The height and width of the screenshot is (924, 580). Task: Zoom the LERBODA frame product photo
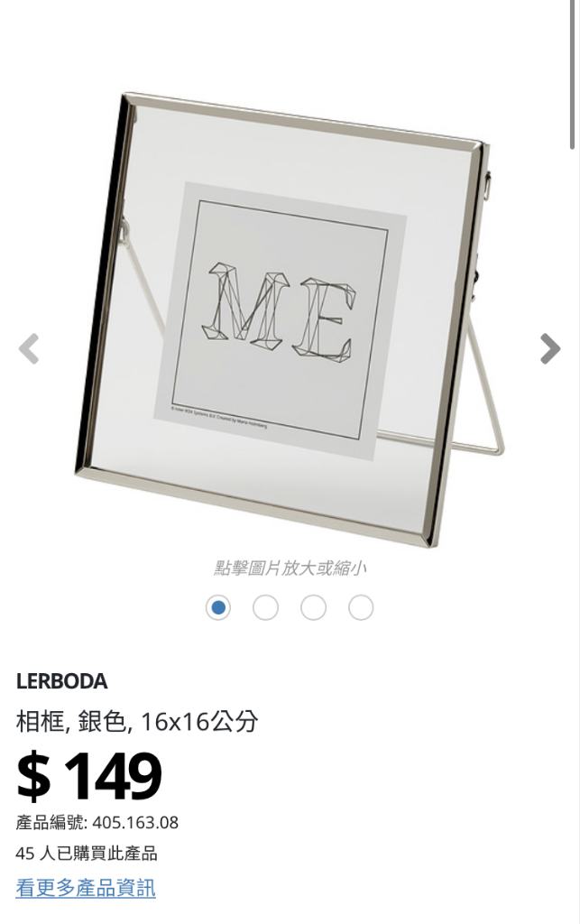tap(289, 319)
